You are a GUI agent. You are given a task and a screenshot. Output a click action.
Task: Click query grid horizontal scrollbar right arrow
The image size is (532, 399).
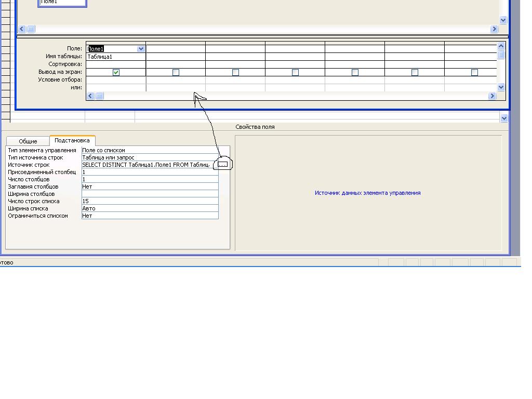493,96
